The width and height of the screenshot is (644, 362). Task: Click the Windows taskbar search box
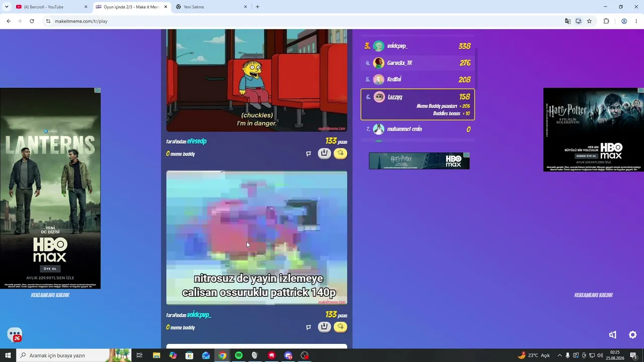[73, 355]
